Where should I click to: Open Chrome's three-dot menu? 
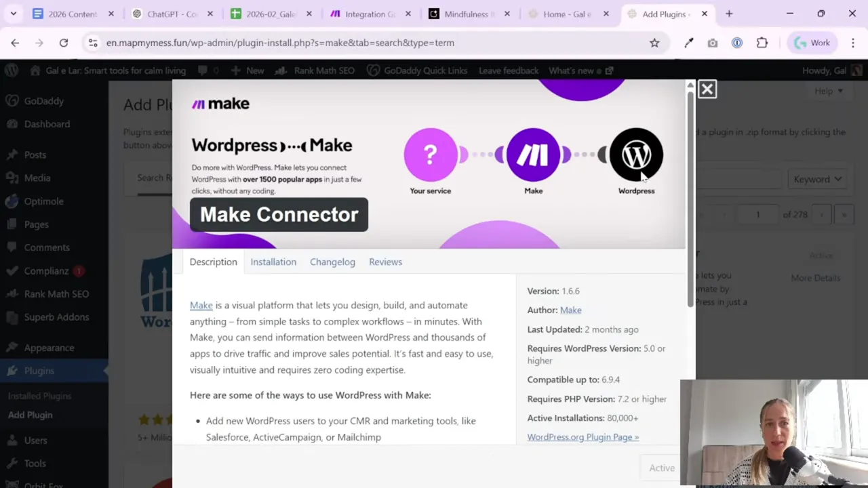point(853,43)
